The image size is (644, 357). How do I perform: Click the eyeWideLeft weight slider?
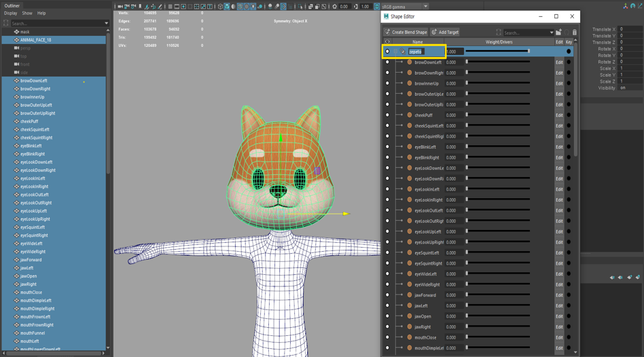coord(497,274)
